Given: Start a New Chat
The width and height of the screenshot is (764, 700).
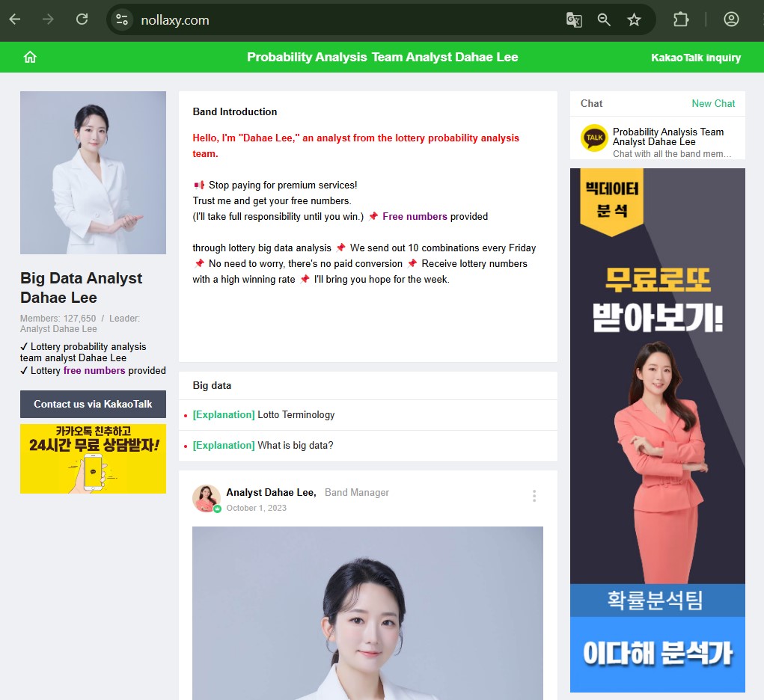Looking at the screenshot, I should (712, 104).
